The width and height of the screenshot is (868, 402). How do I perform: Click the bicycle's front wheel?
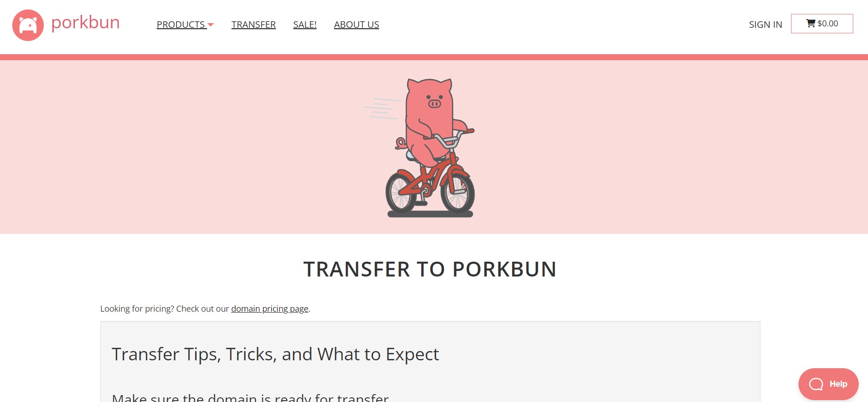[x=457, y=191]
